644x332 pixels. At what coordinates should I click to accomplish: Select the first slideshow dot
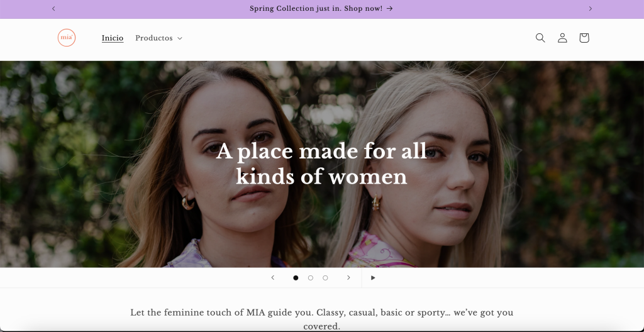[x=296, y=278]
